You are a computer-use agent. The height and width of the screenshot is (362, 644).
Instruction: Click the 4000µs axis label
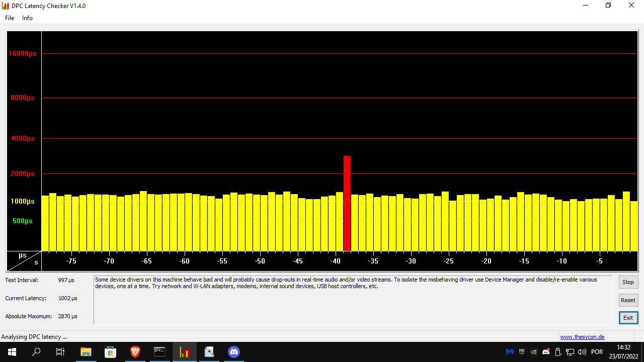[x=23, y=138]
